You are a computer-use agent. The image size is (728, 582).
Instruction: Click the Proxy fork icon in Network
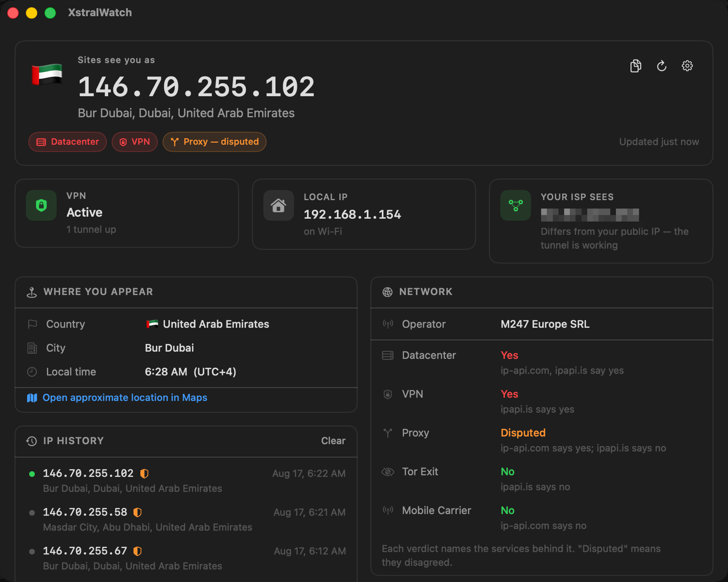tap(388, 433)
